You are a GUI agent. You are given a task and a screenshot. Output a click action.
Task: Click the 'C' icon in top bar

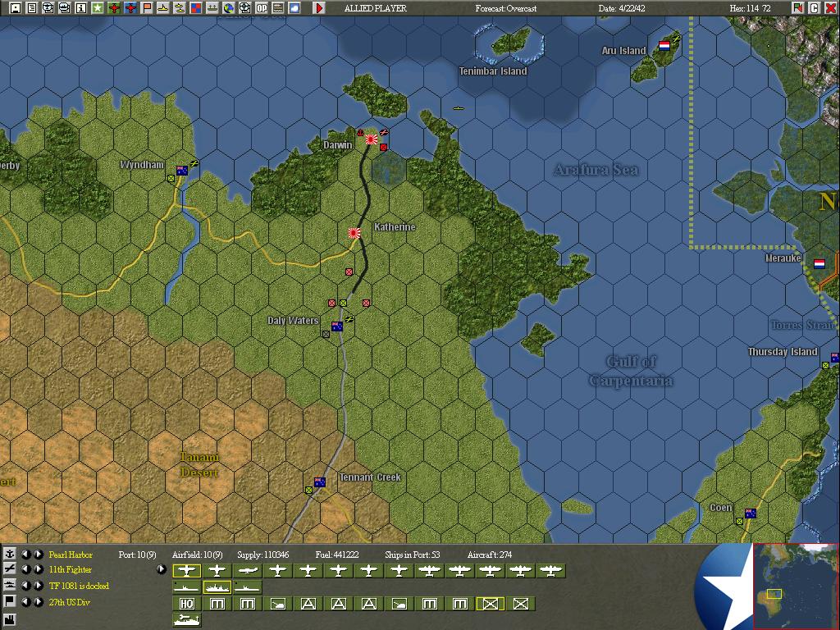(814, 8)
